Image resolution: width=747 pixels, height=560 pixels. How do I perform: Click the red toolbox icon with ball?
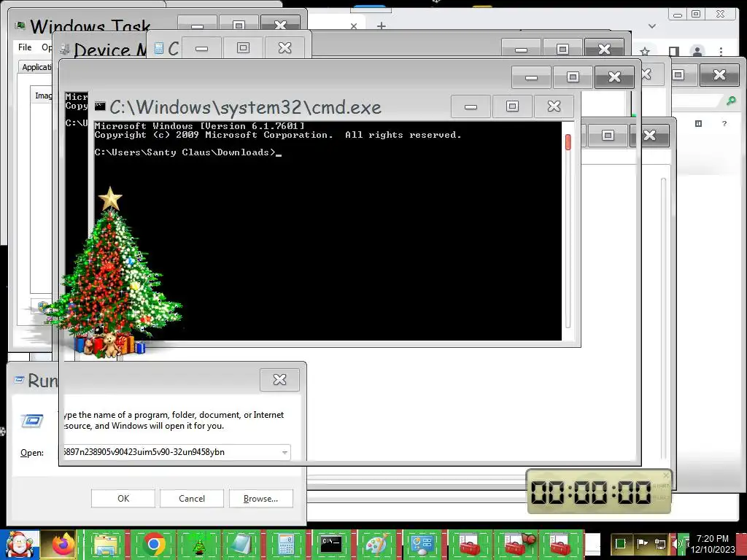(519, 545)
